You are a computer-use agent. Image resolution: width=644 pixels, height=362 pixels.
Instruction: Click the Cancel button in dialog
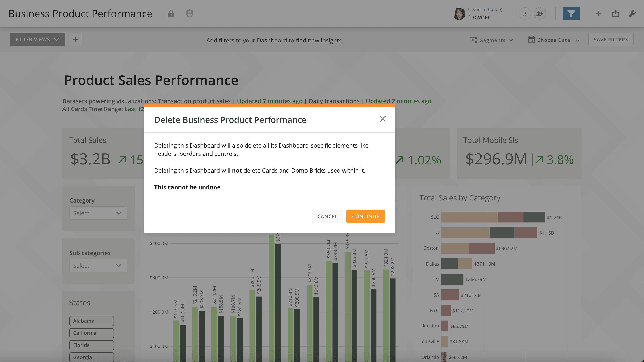coord(327,216)
